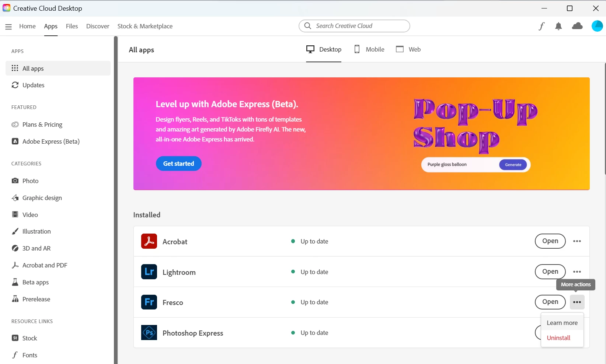Switch to Web apps view
This screenshot has height=364, width=606.
coord(408,49)
